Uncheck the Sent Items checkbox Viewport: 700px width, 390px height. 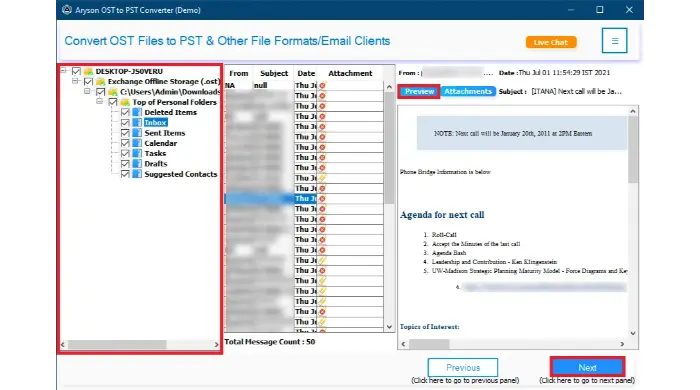point(125,133)
